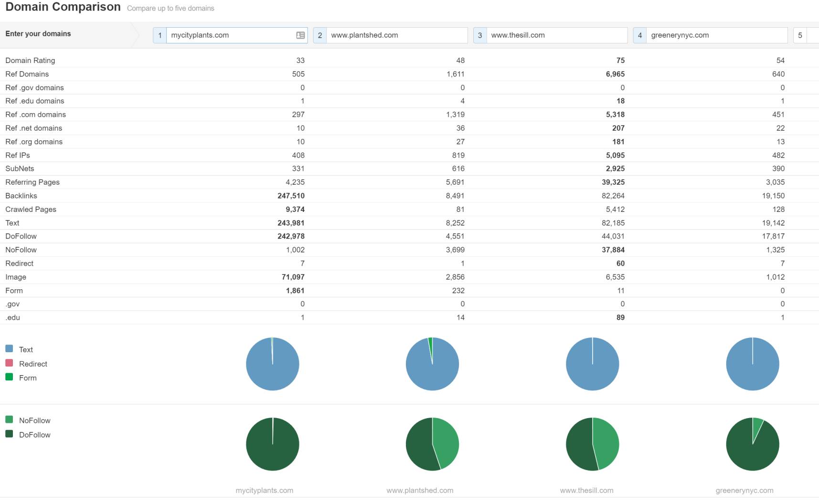
Task: Select the mycityplants.com domain input field
Action: 237,35
